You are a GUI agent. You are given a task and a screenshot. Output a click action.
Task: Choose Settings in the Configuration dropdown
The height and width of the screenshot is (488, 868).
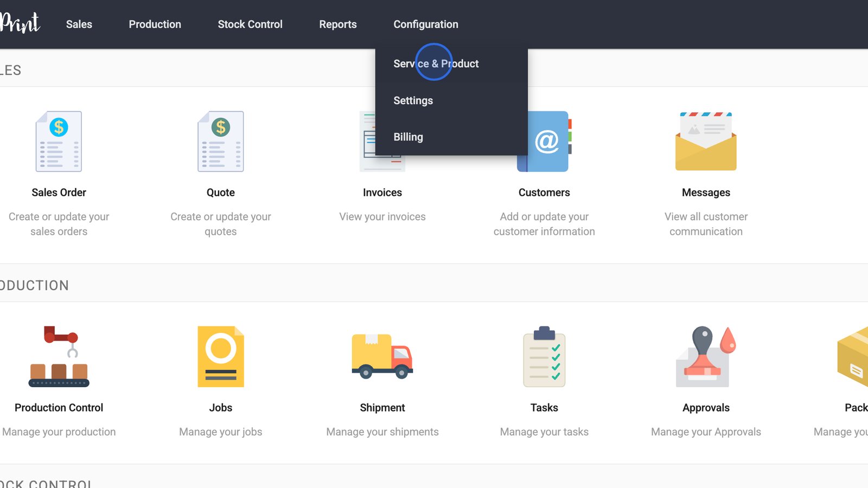pyautogui.click(x=413, y=100)
